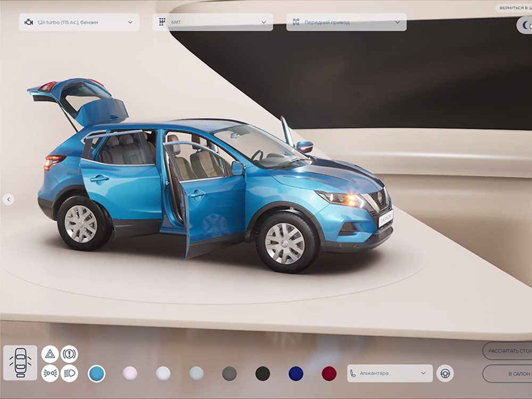Click the engine icon in first selector
The height and width of the screenshot is (399, 532).
pos(29,22)
